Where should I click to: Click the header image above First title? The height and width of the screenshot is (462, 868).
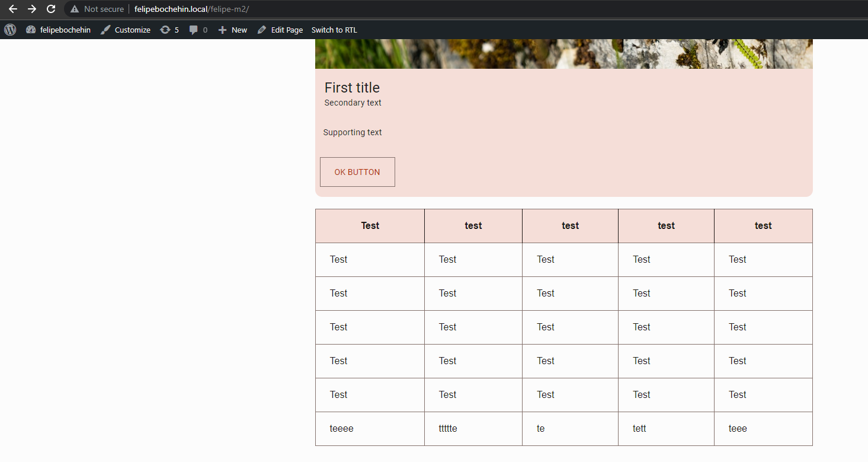(x=563, y=53)
